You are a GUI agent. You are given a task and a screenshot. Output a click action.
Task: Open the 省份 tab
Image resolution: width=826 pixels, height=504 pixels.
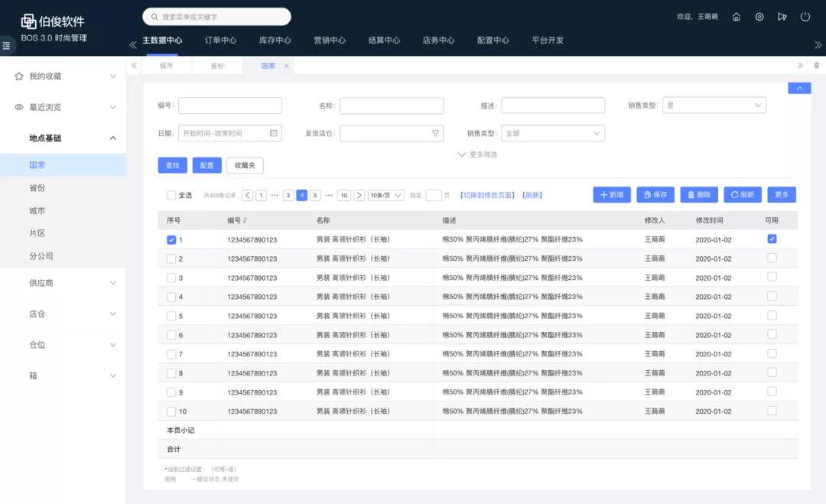[218, 66]
